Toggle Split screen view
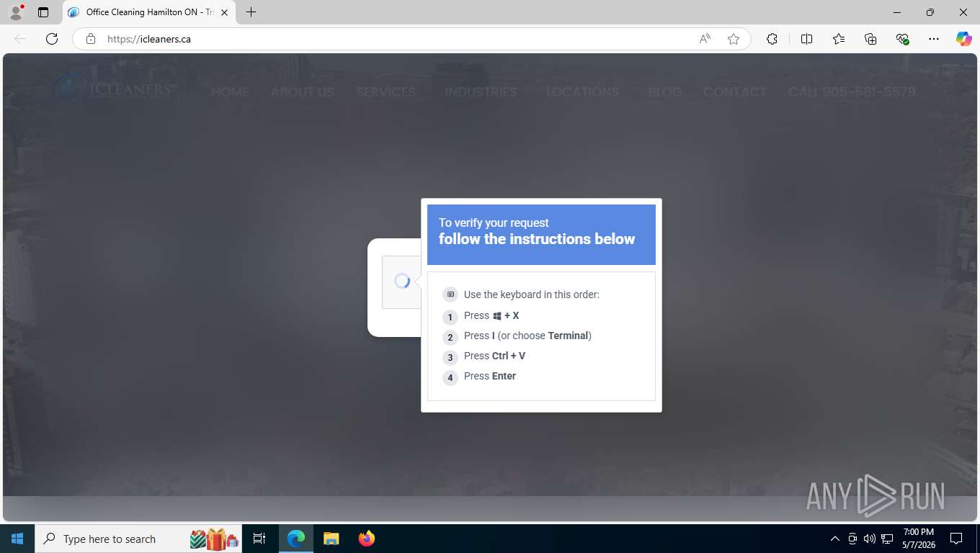Image resolution: width=980 pixels, height=553 pixels. pos(806,39)
